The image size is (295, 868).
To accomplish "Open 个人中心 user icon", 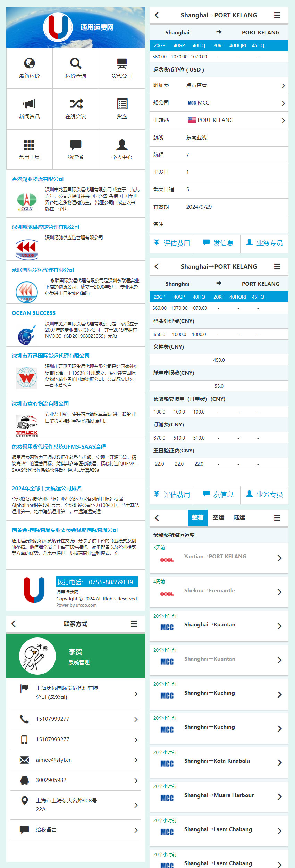I will point(122,145).
